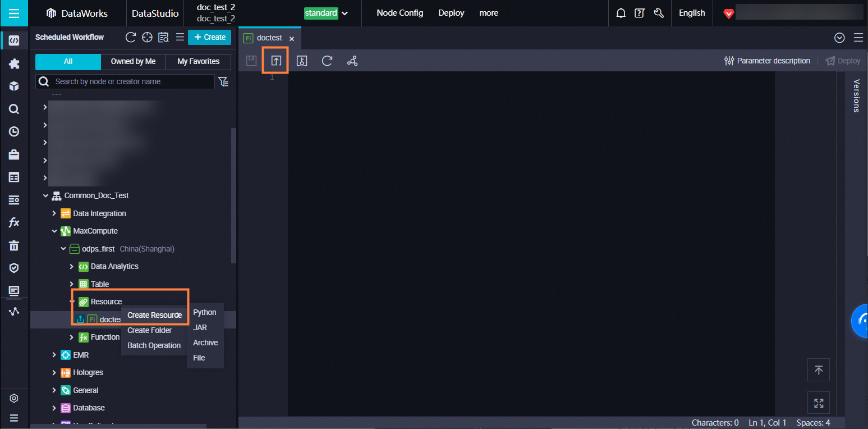
Task: Expand the Data Integration folder
Action: point(54,213)
